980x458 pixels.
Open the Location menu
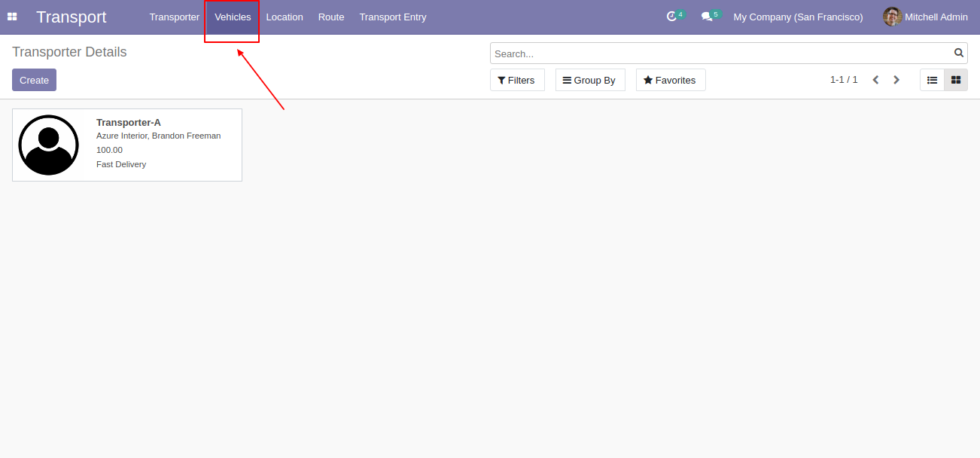tap(285, 17)
